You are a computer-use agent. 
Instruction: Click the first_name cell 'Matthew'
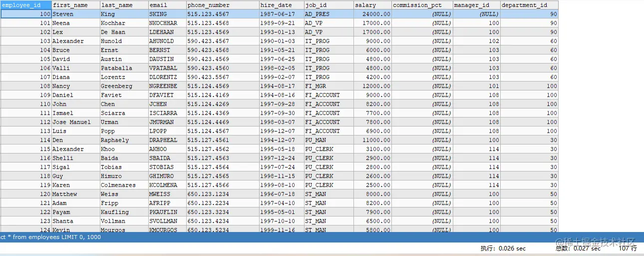click(x=76, y=194)
